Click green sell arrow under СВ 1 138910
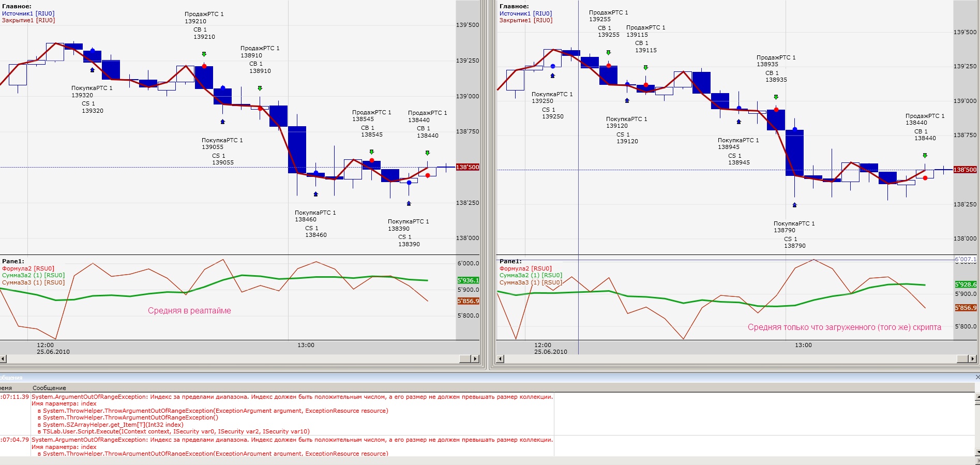This screenshot has width=980, height=465. click(260, 88)
